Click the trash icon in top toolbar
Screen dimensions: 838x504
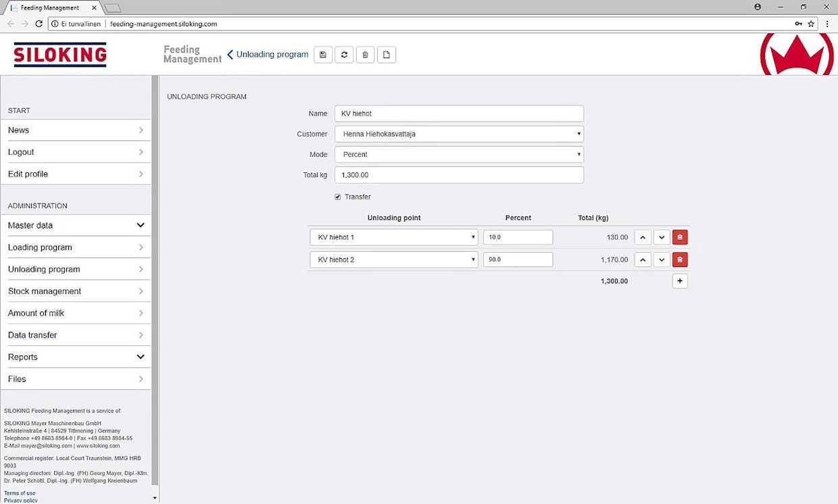click(365, 55)
